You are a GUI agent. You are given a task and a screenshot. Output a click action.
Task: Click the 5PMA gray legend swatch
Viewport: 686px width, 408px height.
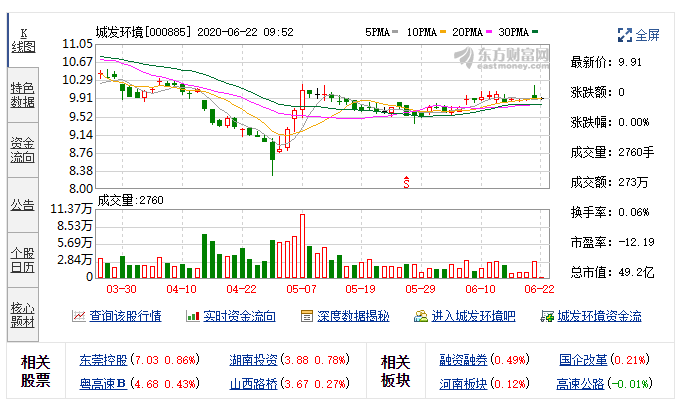[x=396, y=32]
